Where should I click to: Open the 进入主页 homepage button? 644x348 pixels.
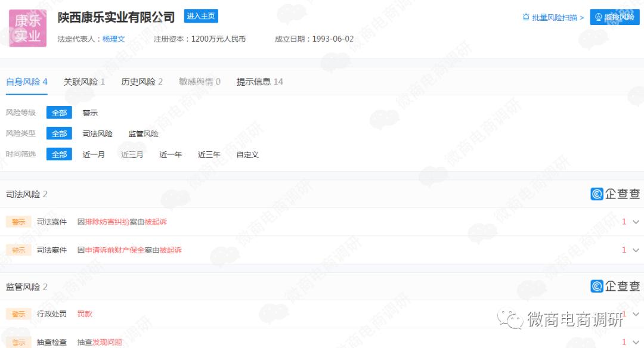click(x=201, y=16)
